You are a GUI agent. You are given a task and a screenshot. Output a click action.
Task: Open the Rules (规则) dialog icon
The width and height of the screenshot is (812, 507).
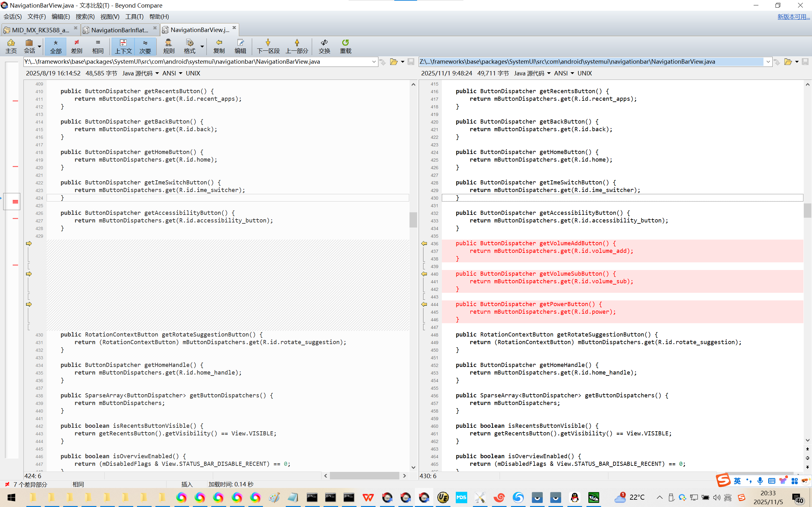pos(168,46)
